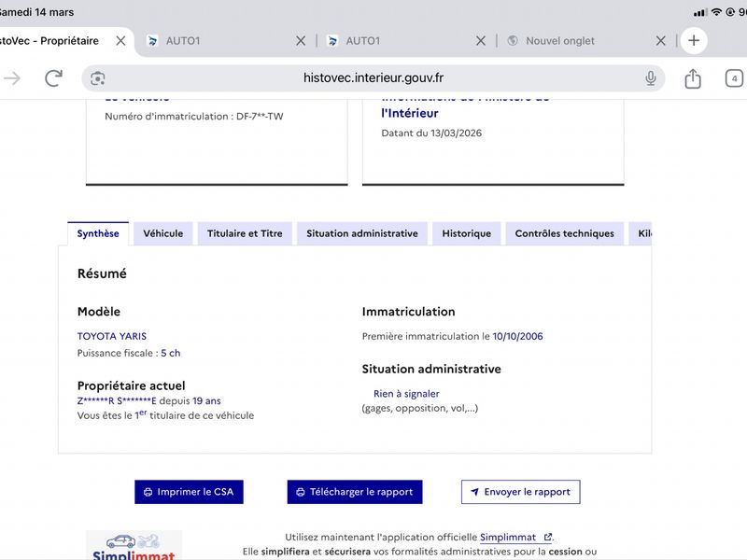This screenshot has width=747, height=560.
Task: Open the share sheet icon
Action: click(693, 78)
